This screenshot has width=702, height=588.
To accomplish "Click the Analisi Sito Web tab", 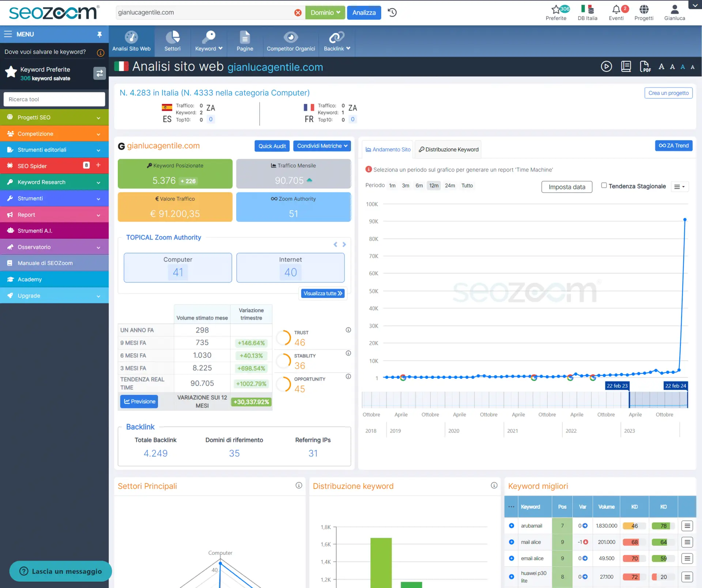I will (x=131, y=41).
